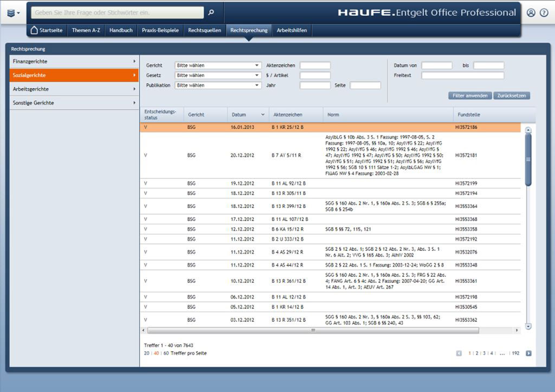This screenshot has height=392, width=555.
Task: Click the next page arrow in pagination
Action: (528, 353)
